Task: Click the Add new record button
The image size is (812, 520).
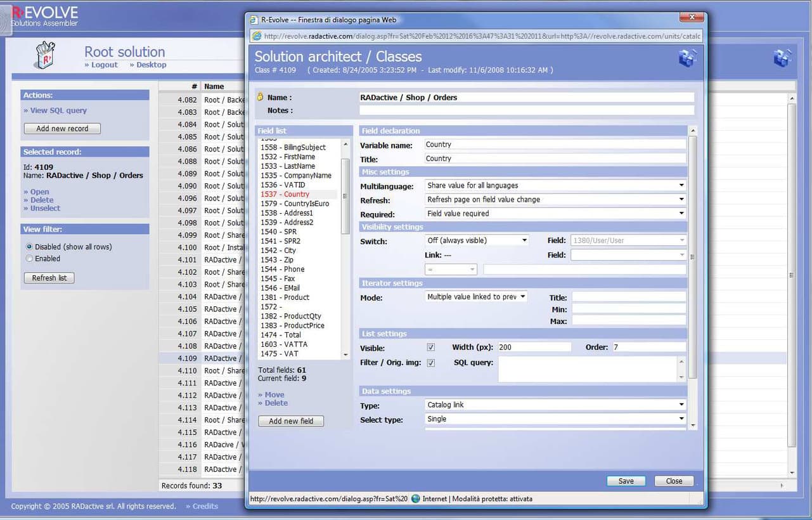Action: click(62, 129)
